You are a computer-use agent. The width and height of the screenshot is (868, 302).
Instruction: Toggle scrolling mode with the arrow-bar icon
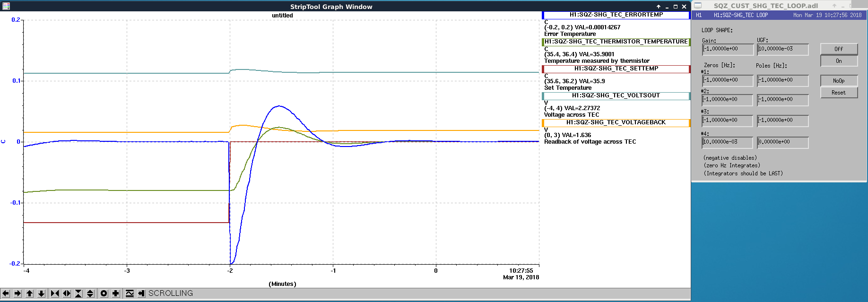click(x=141, y=293)
